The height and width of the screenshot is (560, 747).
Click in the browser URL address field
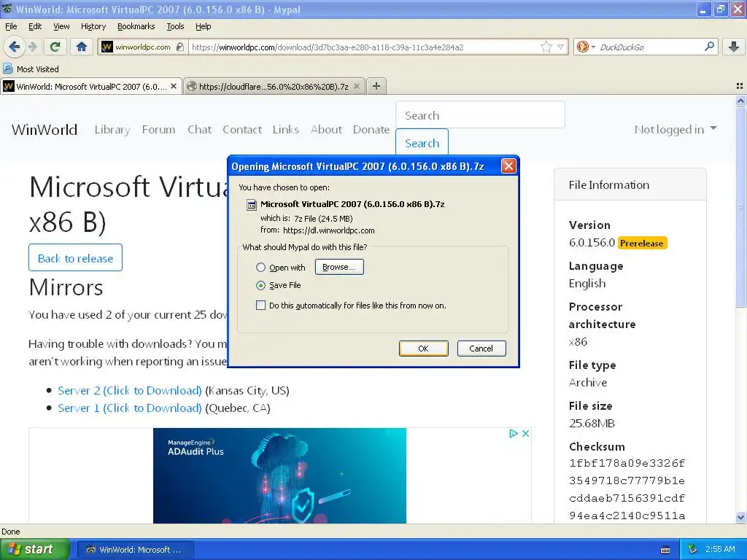[365, 47]
